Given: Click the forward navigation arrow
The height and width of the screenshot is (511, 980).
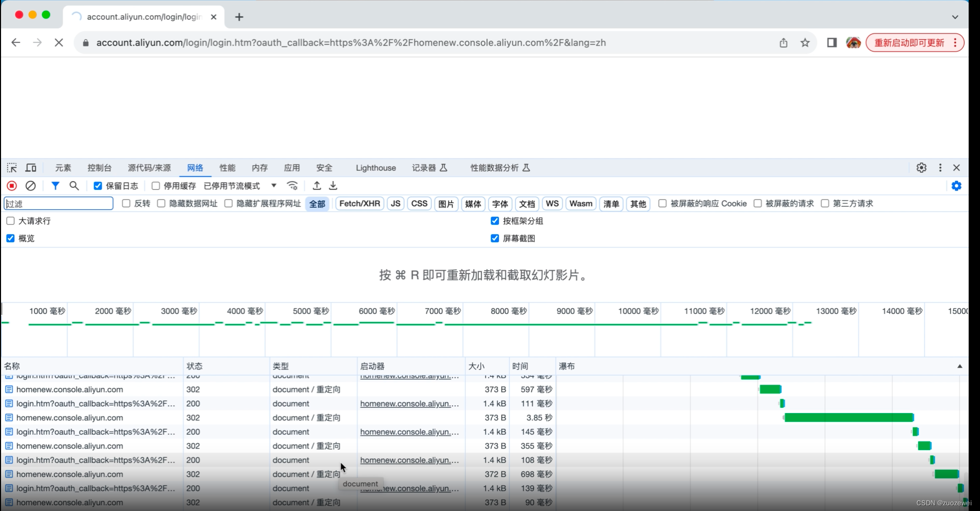Looking at the screenshot, I should tap(37, 43).
